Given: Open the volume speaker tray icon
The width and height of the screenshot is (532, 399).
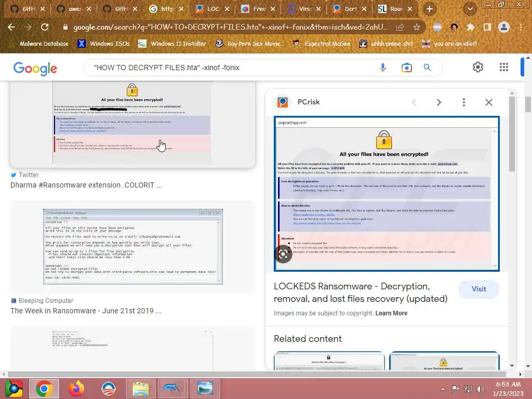Looking at the screenshot, I should coord(480,389).
